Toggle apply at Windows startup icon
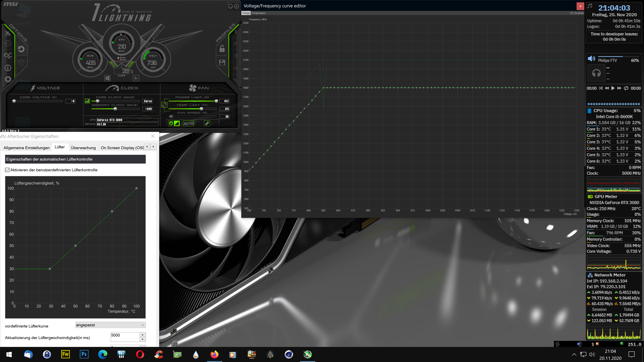The image size is (644, 362). coord(107,78)
